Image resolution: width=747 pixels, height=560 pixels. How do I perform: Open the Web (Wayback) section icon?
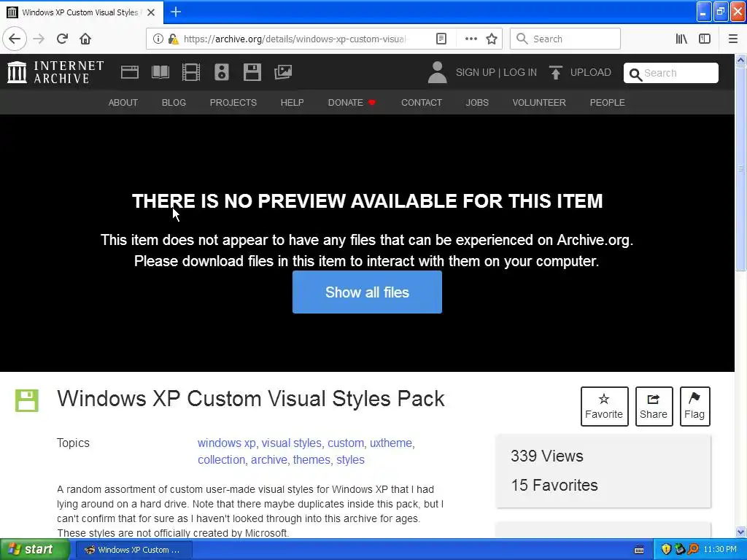click(x=130, y=72)
